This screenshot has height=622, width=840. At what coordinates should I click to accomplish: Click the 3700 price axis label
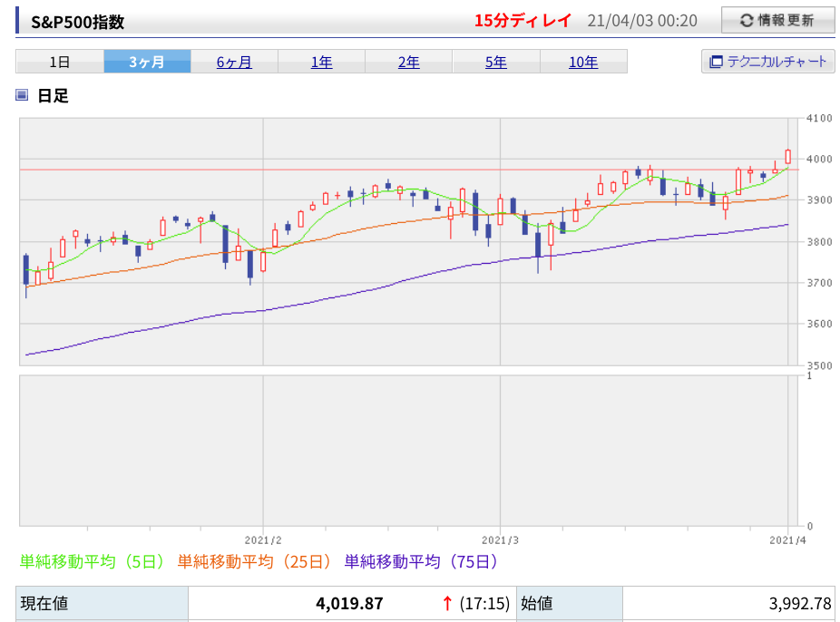click(820, 283)
